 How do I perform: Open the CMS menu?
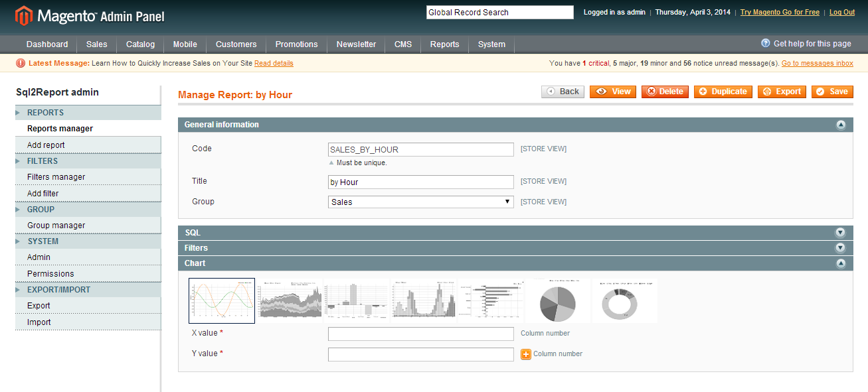(x=403, y=44)
